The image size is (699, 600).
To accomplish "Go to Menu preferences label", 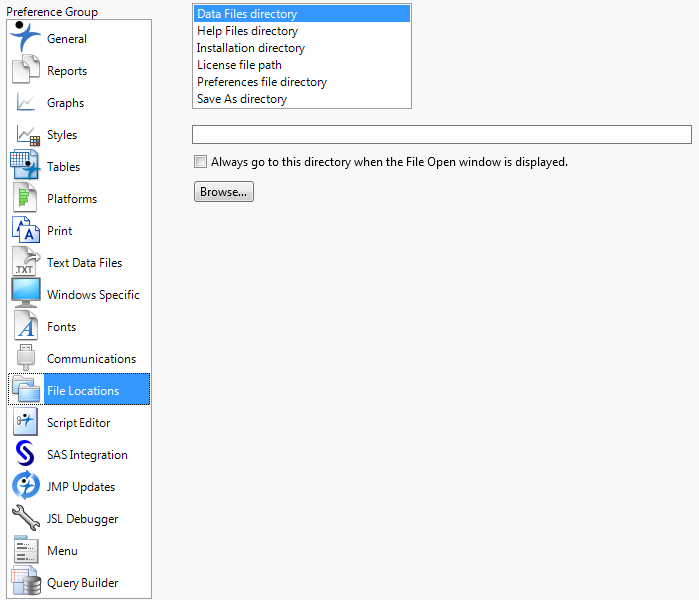I will pyautogui.click(x=62, y=551).
